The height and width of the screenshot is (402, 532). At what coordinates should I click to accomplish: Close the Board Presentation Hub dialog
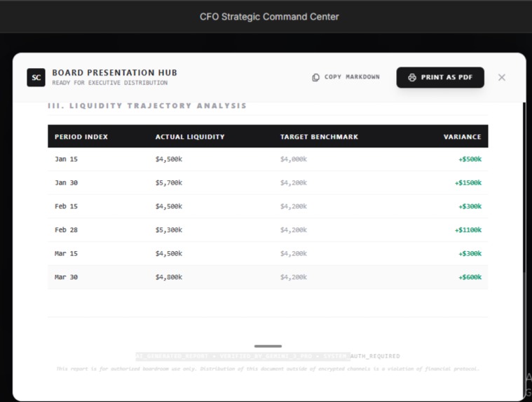(x=501, y=77)
